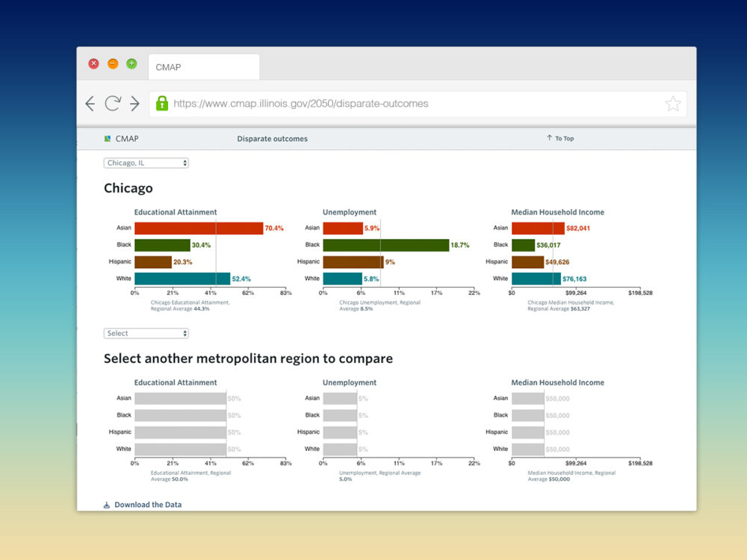Click the red Asian educational attainment bar
The width and height of the screenshot is (747, 560).
pyautogui.click(x=199, y=228)
